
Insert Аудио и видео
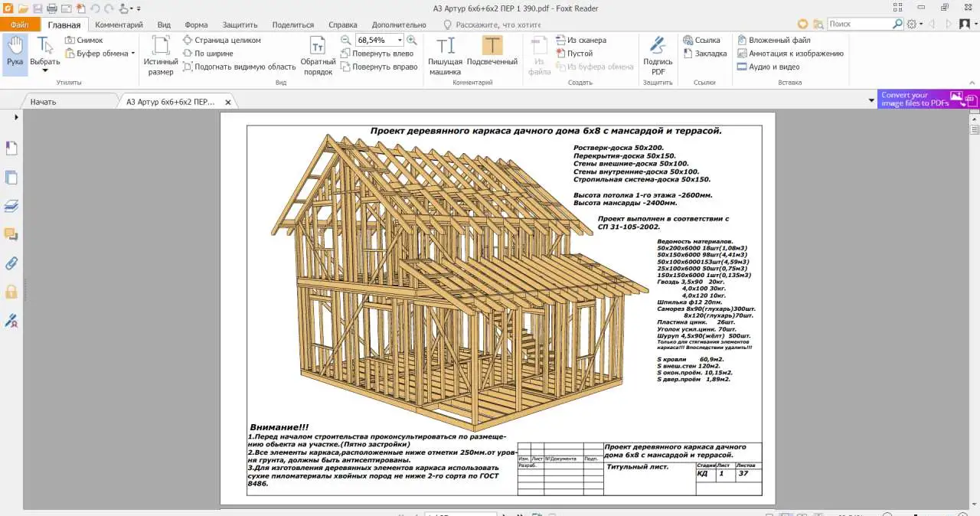tap(769, 67)
